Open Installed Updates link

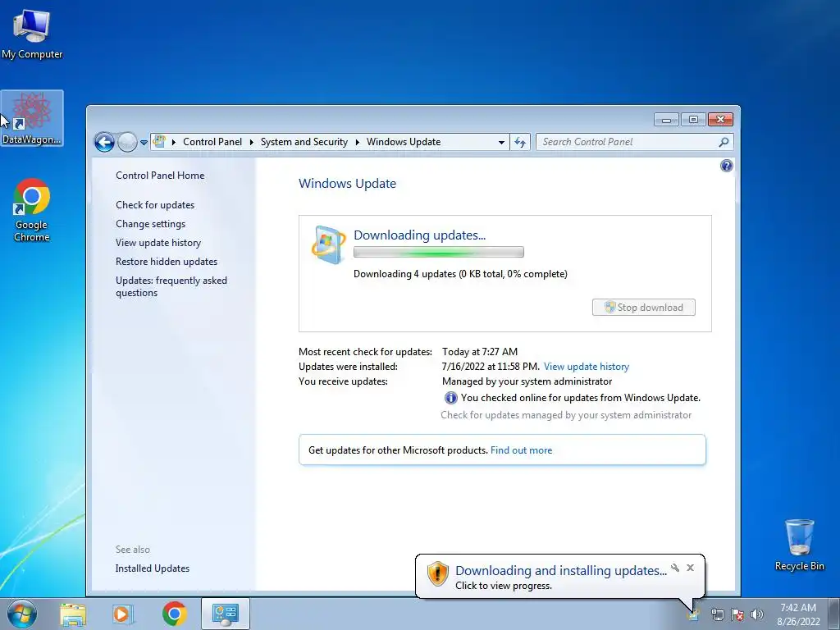pyautogui.click(x=152, y=568)
